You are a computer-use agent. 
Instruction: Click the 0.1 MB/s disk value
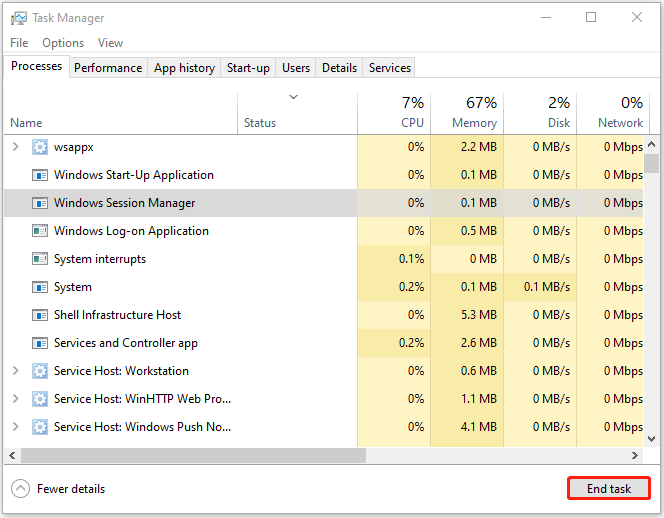coord(547,287)
